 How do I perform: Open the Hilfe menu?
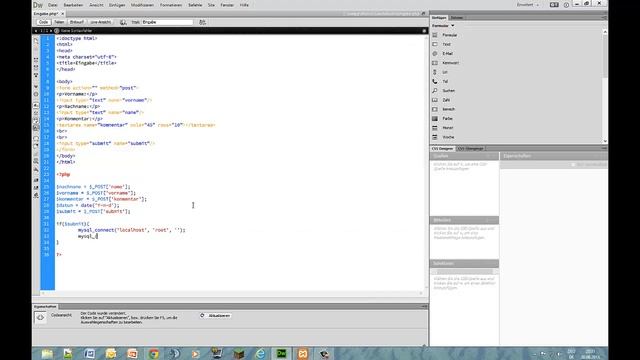coord(244,5)
